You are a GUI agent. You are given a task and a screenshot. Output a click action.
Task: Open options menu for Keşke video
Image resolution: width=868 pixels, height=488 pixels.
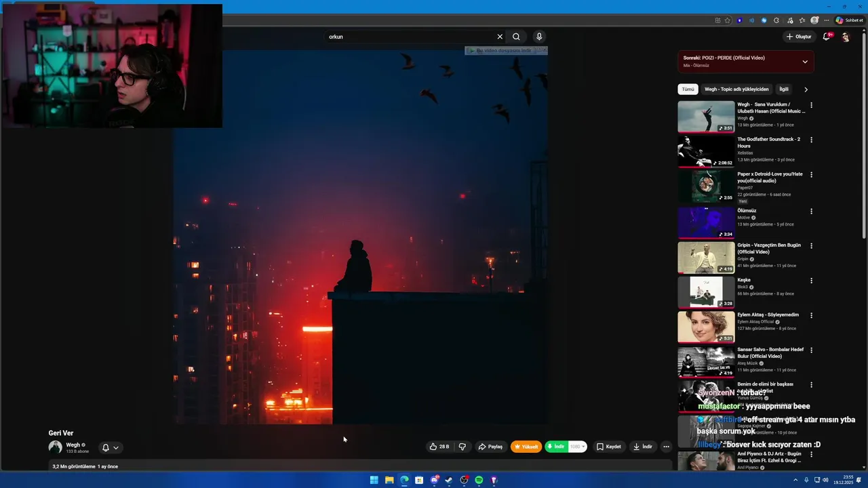pos(811,281)
